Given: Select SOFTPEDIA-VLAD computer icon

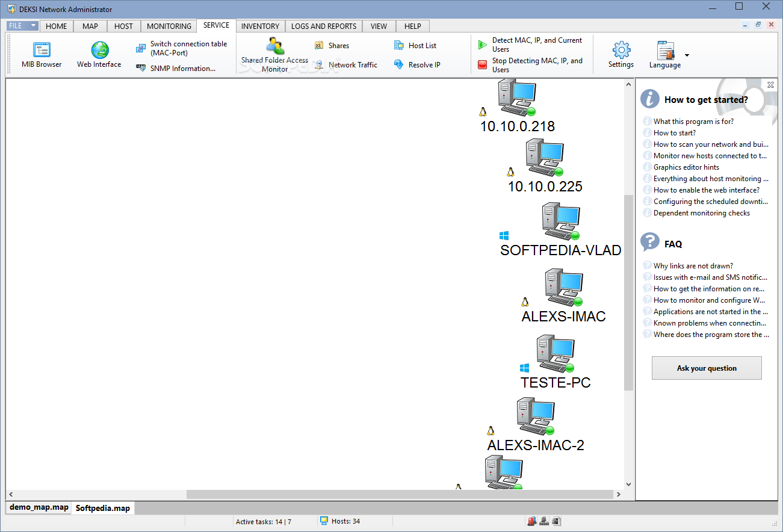Looking at the screenshot, I should (560, 221).
